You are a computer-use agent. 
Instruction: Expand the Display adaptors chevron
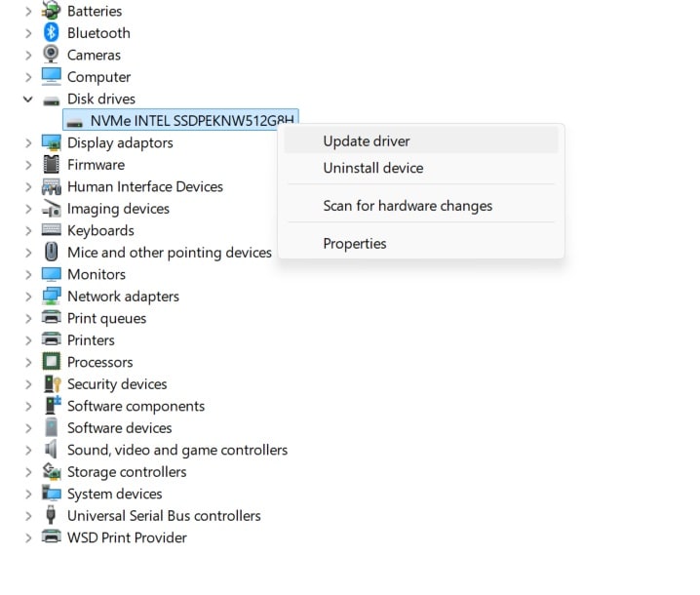(28, 143)
